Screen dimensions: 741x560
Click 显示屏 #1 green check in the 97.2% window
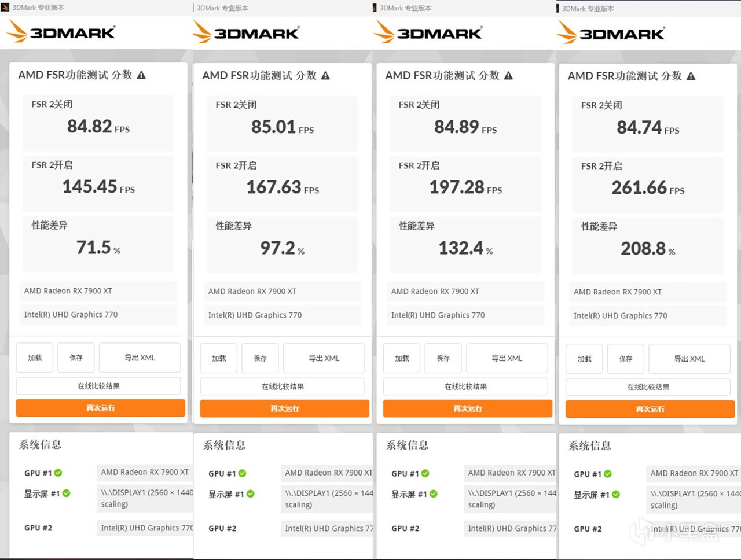pyautogui.click(x=250, y=494)
